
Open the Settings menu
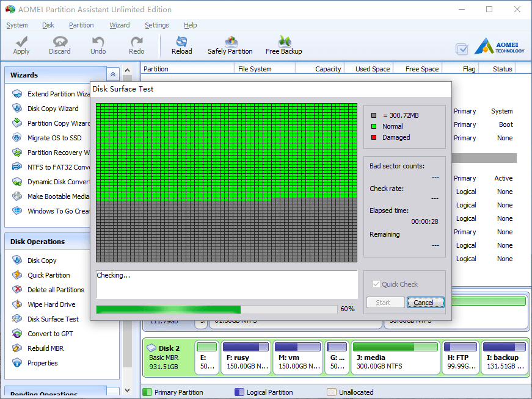(157, 25)
